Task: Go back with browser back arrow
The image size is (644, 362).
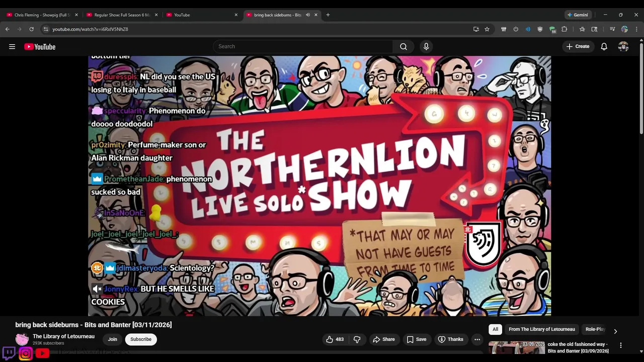Action: 8,29
